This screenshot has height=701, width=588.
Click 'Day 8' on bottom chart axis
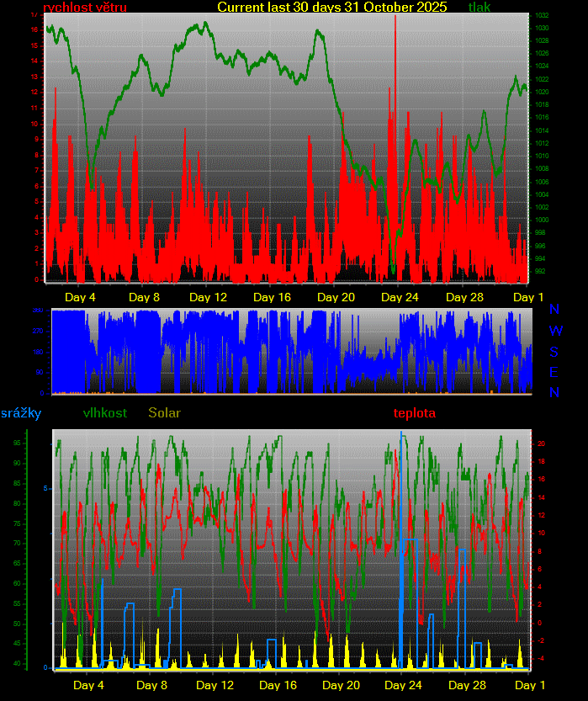point(152,685)
